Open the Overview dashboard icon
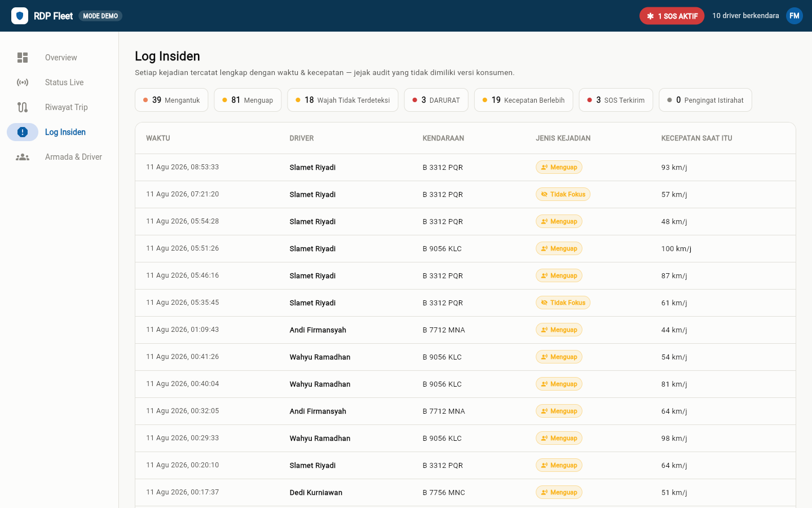Image resolution: width=812 pixels, height=508 pixels. coord(23,58)
